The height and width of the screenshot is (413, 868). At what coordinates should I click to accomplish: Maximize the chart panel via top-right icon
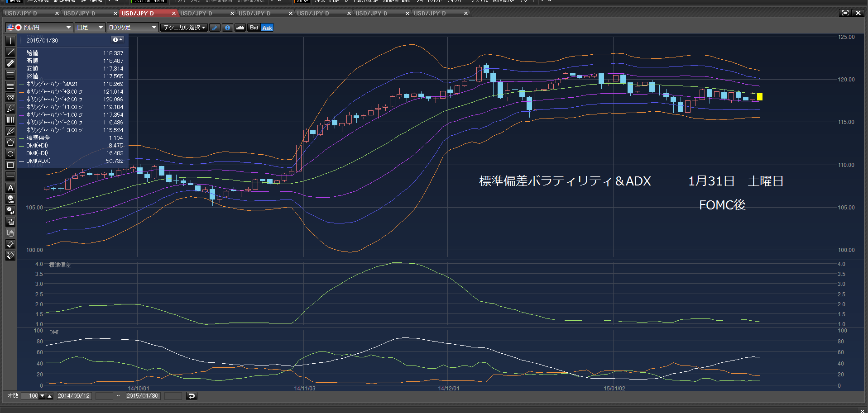(x=845, y=13)
